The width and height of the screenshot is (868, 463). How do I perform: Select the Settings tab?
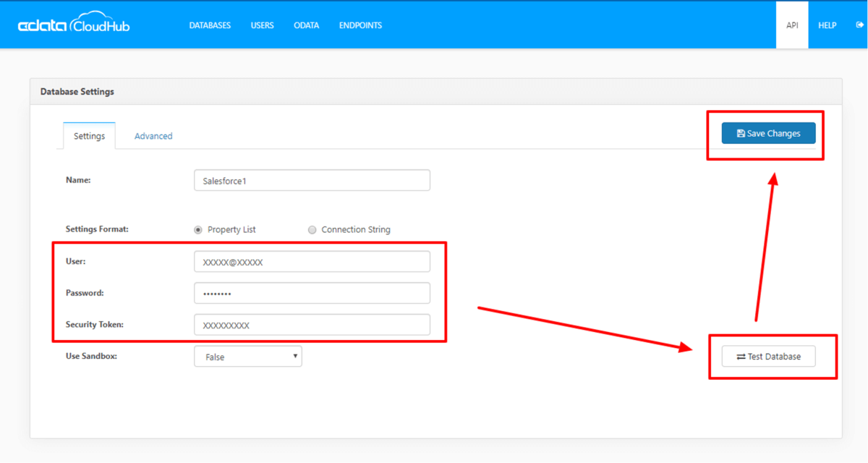tap(89, 136)
